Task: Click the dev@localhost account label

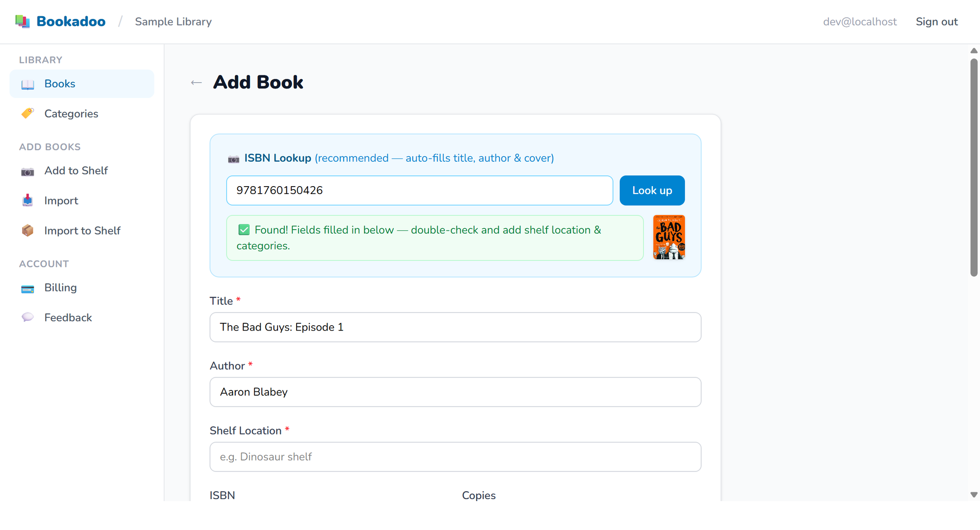Action: pyautogui.click(x=859, y=22)
